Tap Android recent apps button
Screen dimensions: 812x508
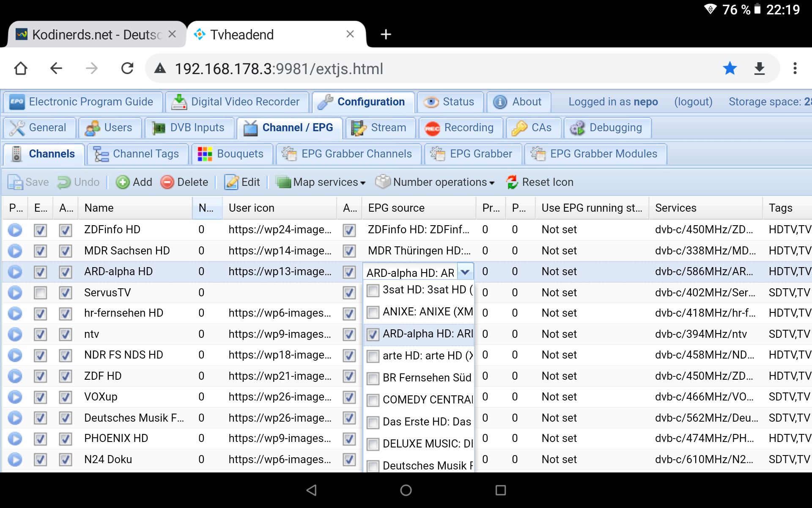point(501,490)
